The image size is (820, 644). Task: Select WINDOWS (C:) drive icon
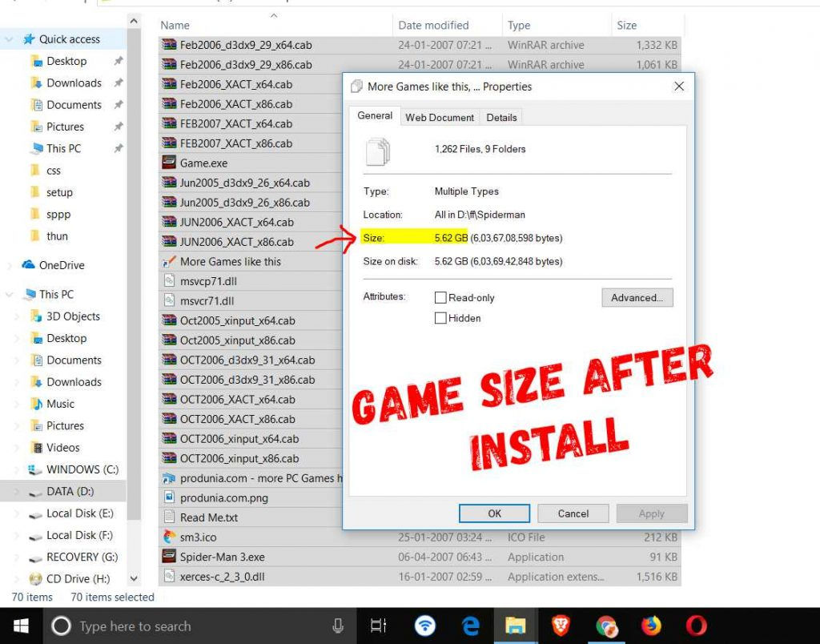pos(35,469)
